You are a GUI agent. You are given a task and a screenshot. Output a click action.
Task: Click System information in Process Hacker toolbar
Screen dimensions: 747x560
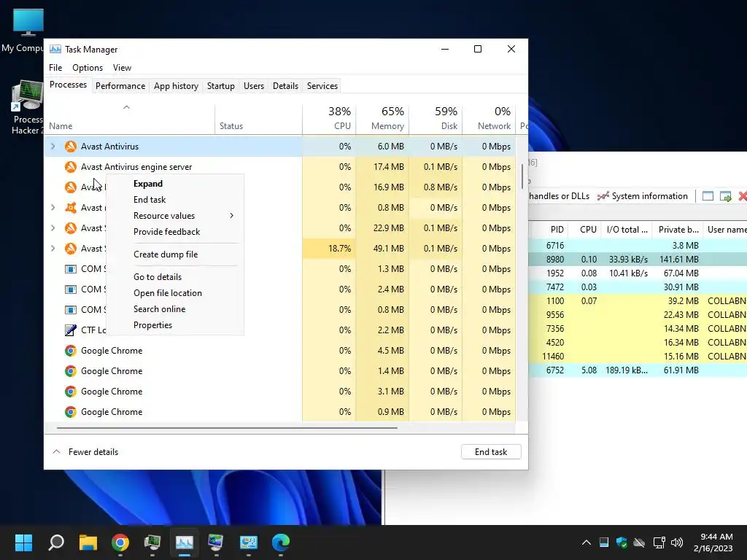(x=643, y=196)
